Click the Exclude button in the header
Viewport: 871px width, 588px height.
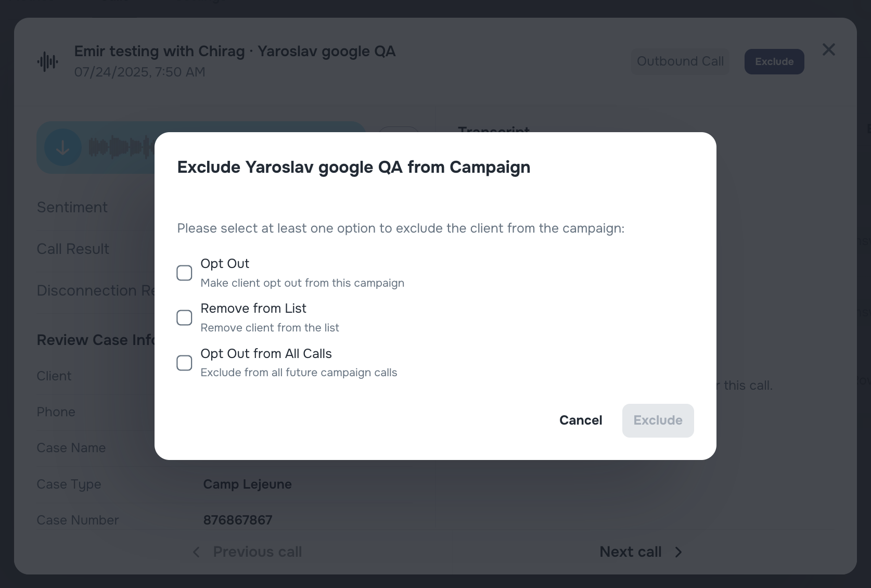pos(774,61)
